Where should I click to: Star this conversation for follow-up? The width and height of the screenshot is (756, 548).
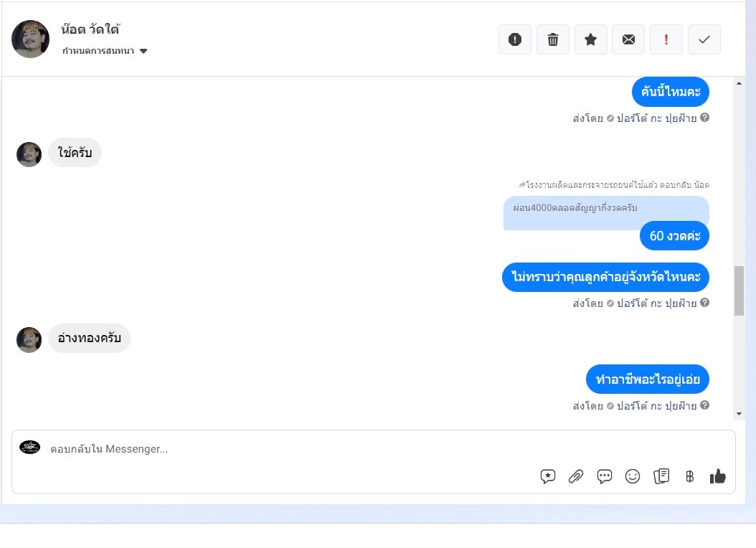pos(590,39)
